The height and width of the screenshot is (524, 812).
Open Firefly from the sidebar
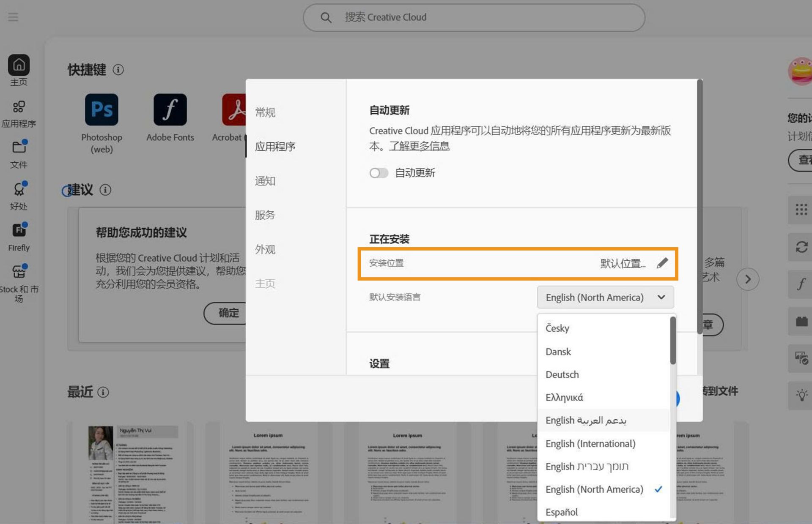point(19,231)
